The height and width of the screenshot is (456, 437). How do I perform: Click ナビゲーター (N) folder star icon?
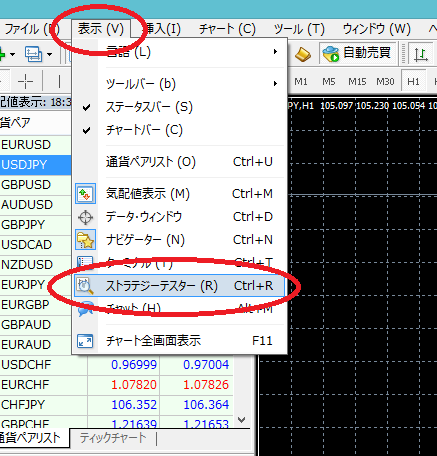[85, 240]
